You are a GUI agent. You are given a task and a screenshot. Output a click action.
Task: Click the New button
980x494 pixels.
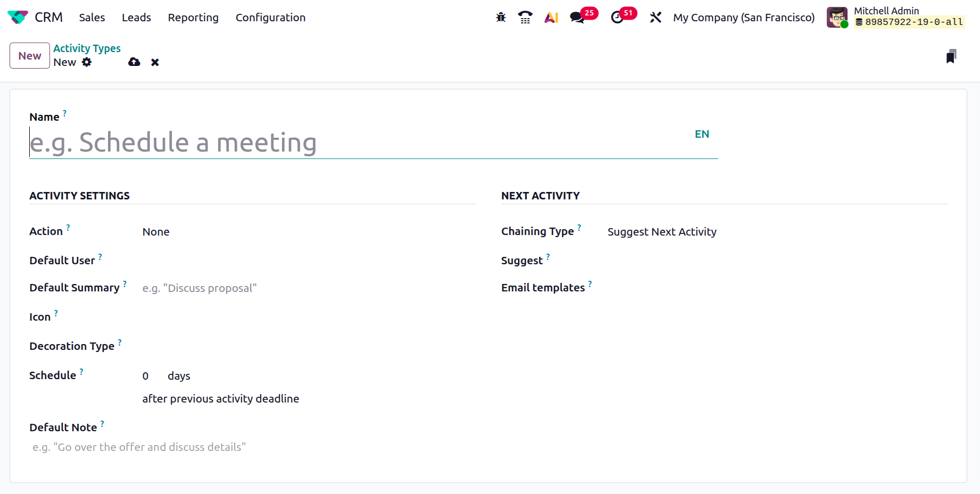[30, 56]
